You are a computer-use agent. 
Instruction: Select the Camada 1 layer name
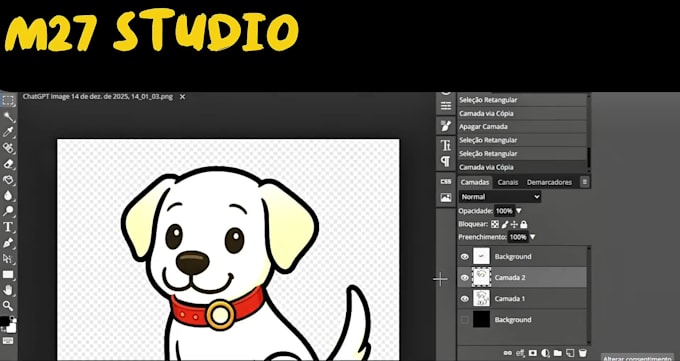click(510, 299)
